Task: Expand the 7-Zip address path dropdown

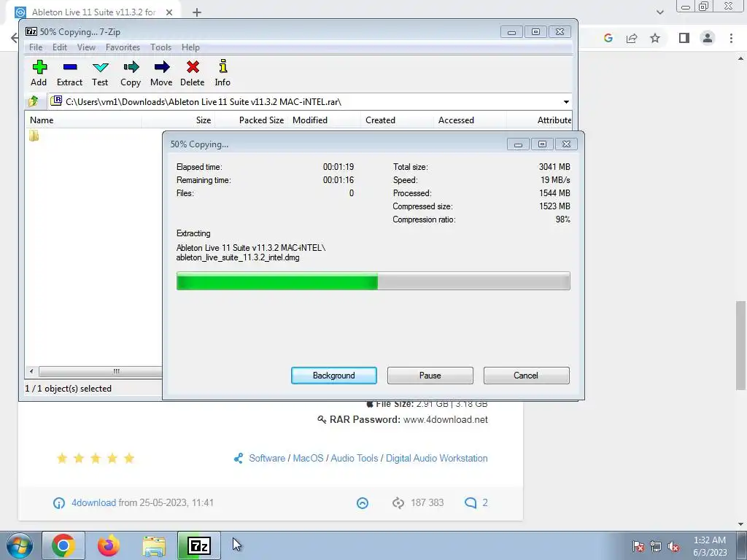Action: (x=566, y=102)
